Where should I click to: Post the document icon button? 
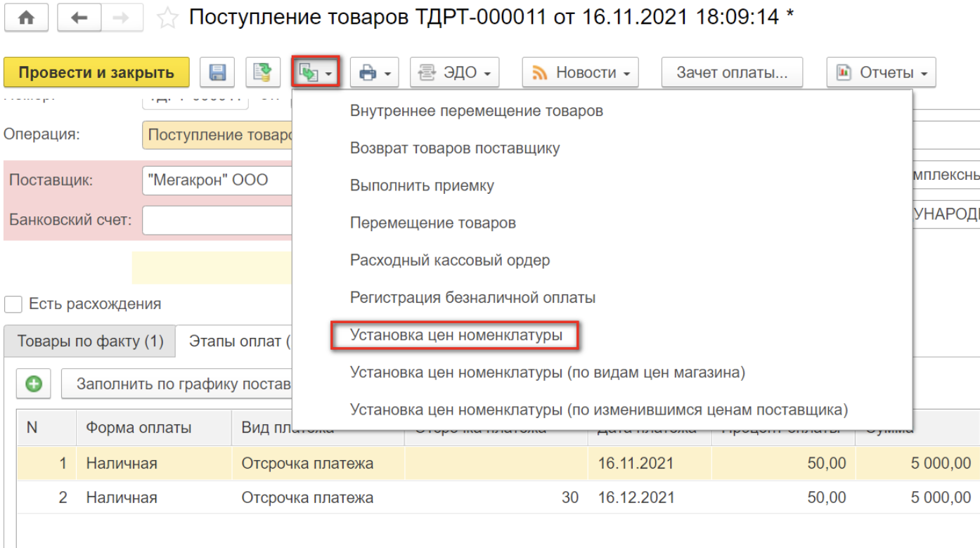[262, 72]
